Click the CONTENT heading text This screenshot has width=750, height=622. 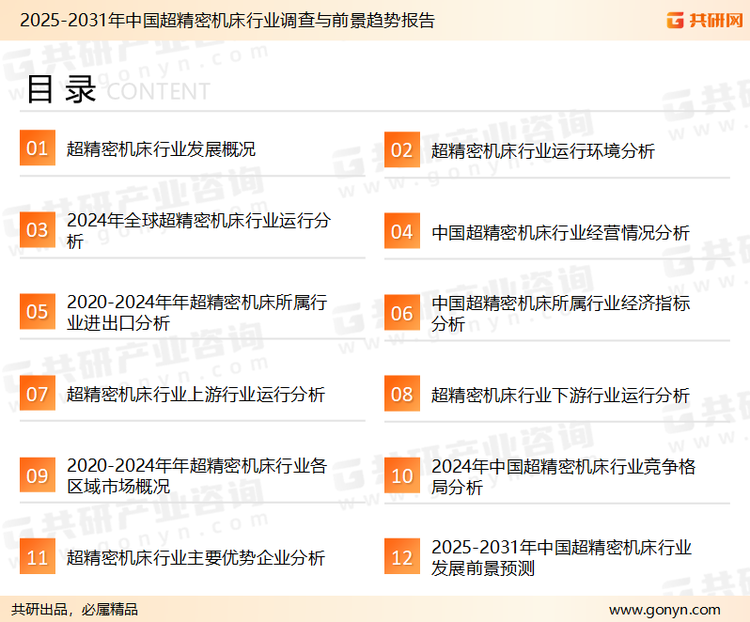point(158,91)
